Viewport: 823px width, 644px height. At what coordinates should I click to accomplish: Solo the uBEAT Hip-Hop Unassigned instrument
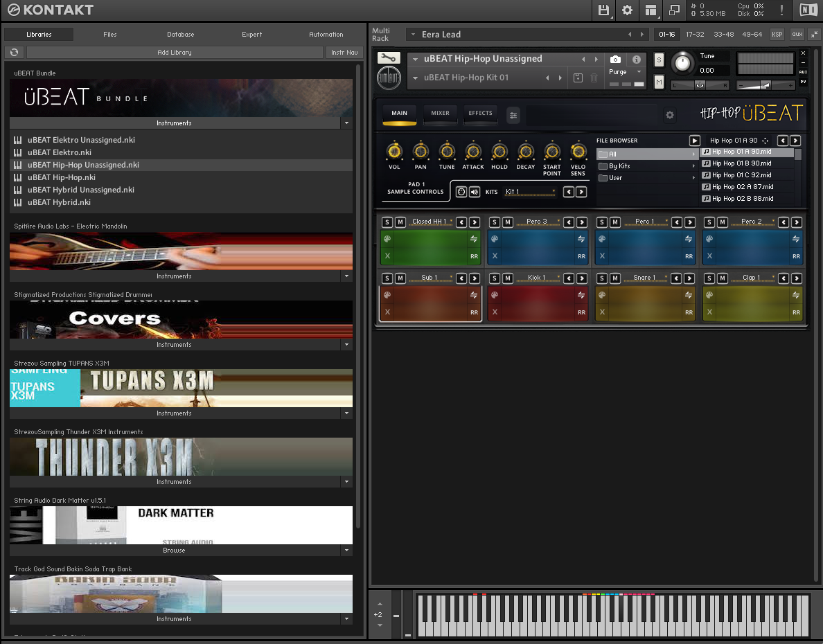[659, 60]
